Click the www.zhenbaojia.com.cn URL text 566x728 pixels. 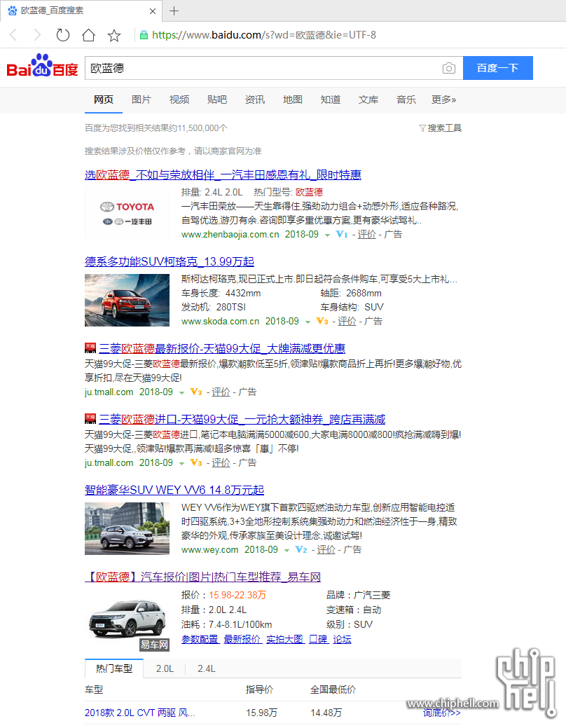[230, 235]
